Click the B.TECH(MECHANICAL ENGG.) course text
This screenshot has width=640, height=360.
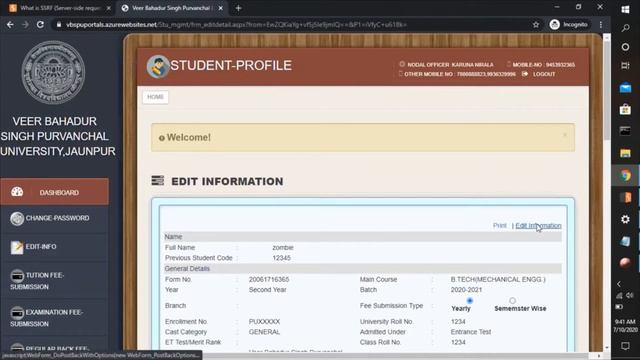pos(498,279)
